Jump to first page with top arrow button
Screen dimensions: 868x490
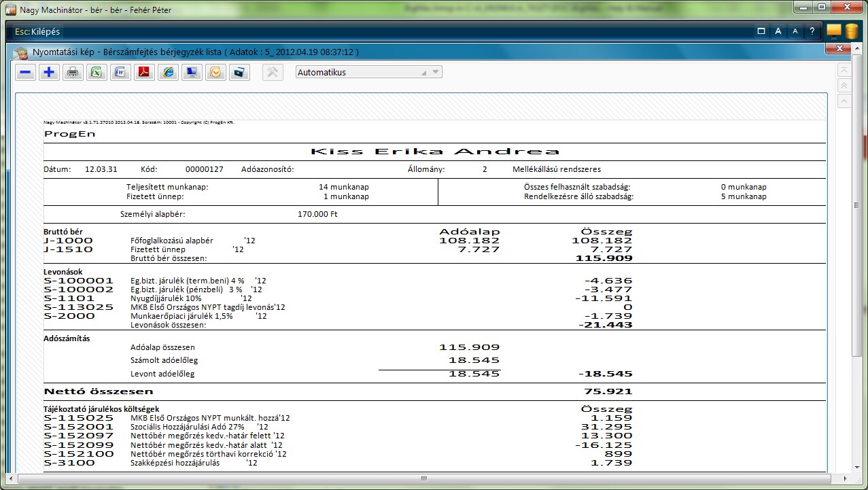[x=844, y=69]
